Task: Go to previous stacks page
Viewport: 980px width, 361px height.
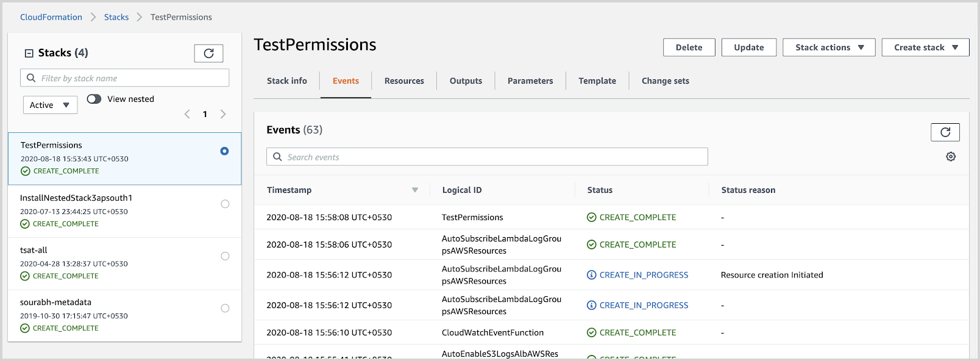Action: 187,114
